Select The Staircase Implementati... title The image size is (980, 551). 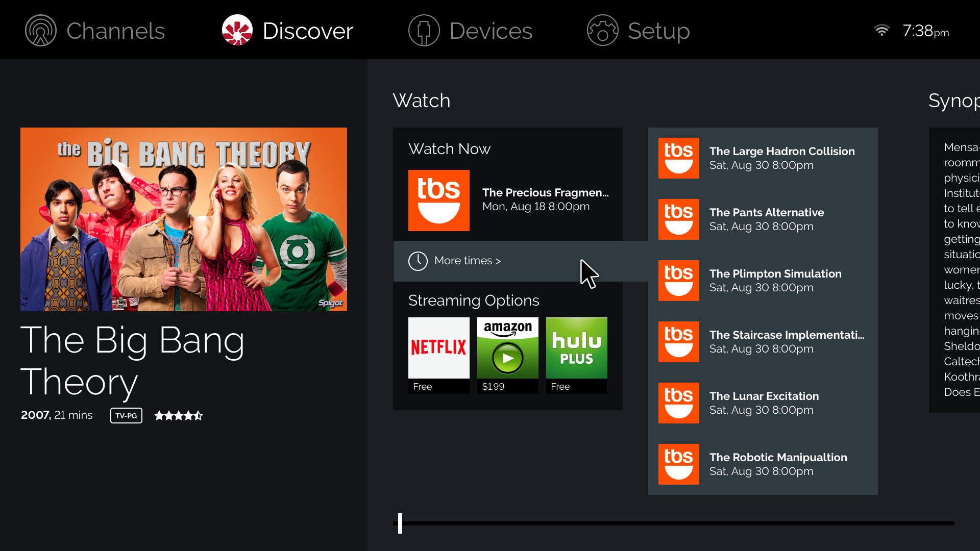tap(787, 335)
